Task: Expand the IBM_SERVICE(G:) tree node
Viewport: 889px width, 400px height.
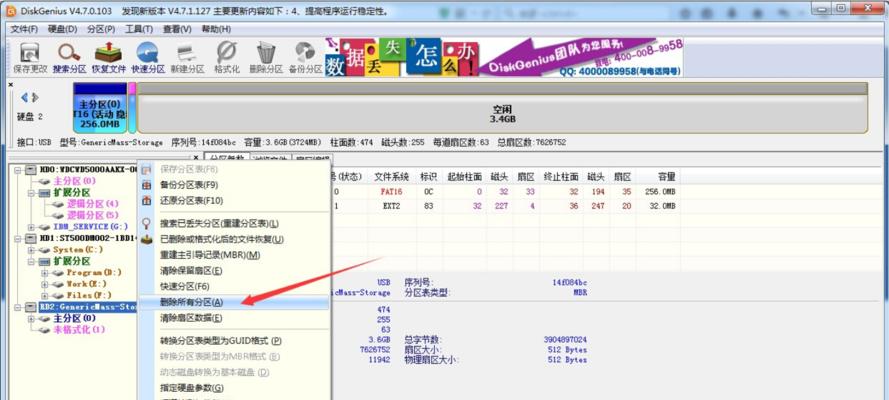Action: tap(31, 227)
